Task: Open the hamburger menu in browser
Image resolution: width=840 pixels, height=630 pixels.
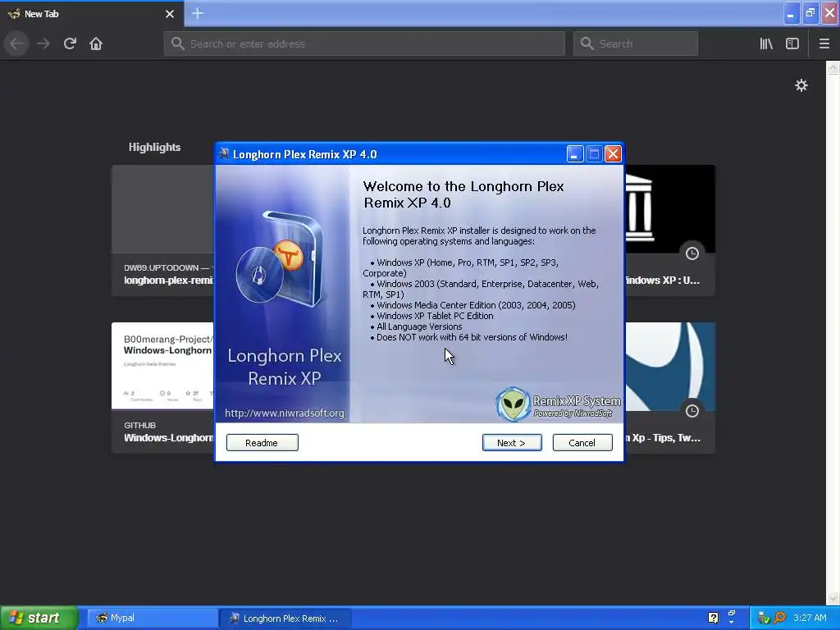Action: (x=824, y=43)
